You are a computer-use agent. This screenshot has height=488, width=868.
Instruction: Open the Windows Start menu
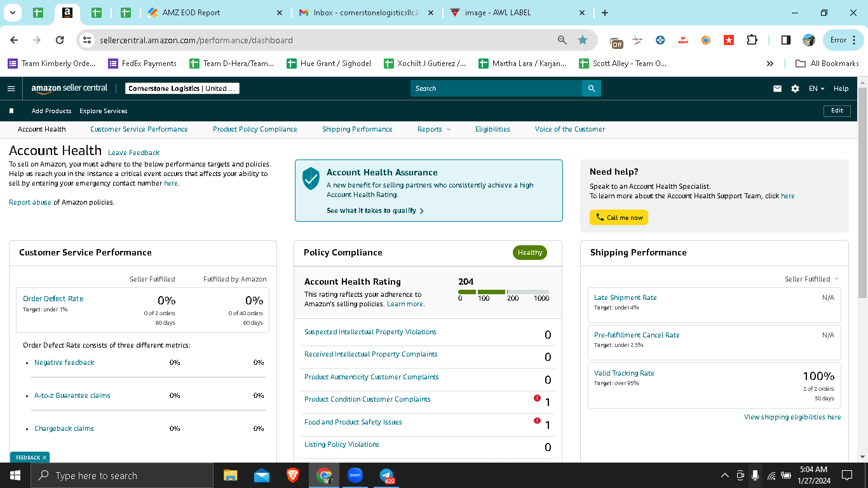(x=15, y=475)
